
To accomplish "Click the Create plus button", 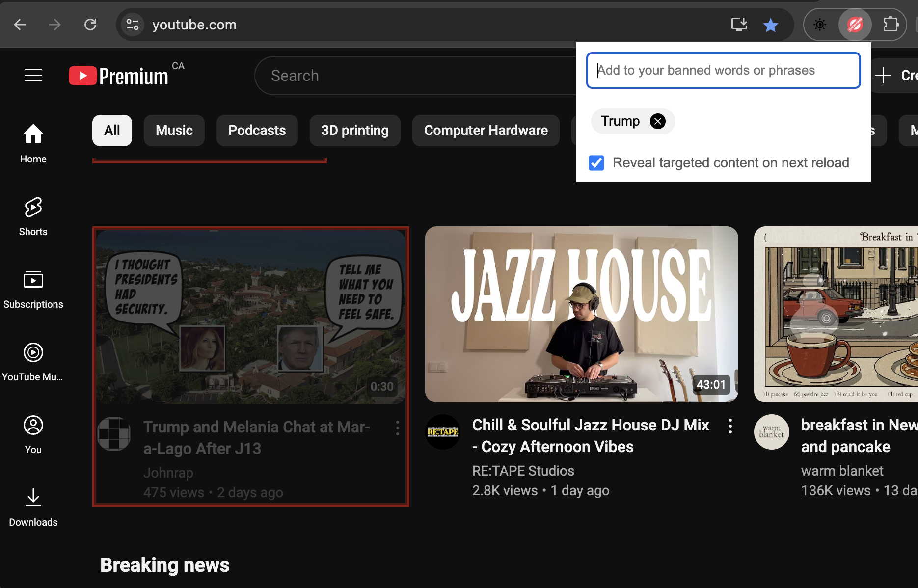I will (x=894, y=75).
